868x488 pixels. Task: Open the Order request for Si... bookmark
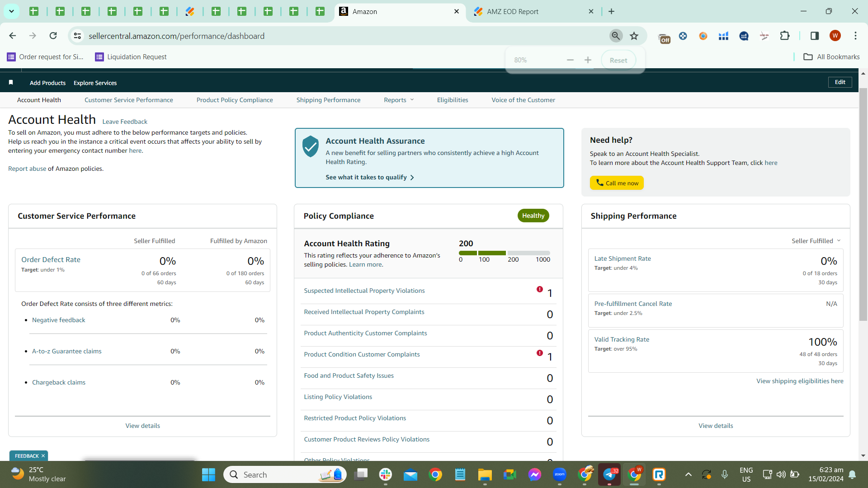tap(45, 57)
